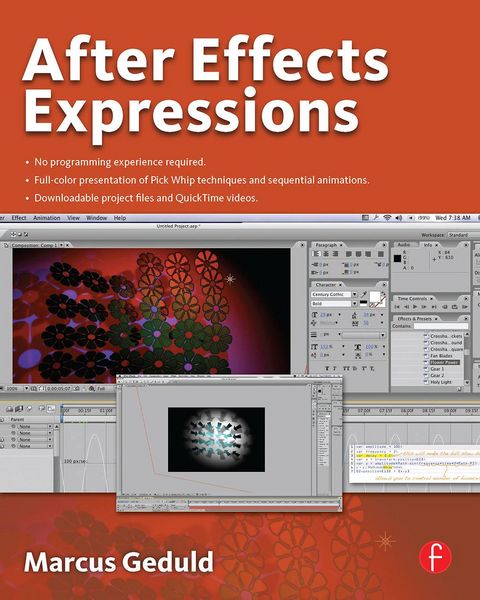The width and height of the screenshot is (480, 600).
Task: Toggle loop option in Time Controls
Action: point(454,307)
